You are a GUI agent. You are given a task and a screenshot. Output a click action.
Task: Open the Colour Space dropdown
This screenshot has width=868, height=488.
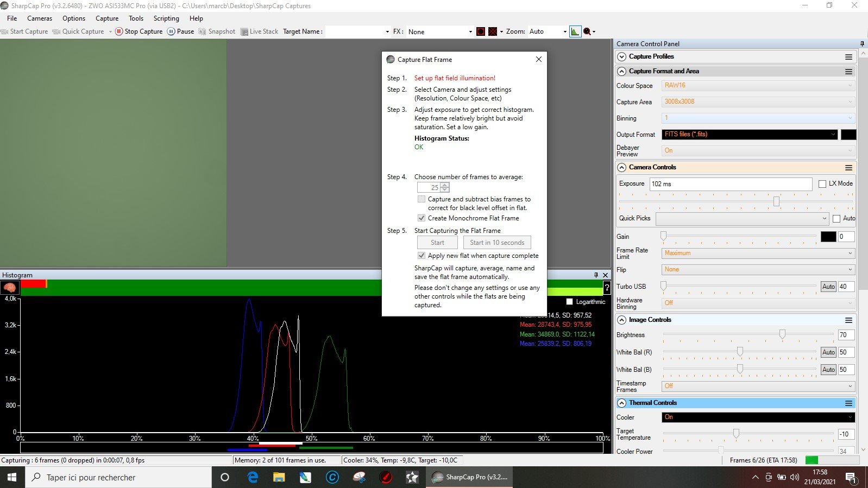(758, 86)
